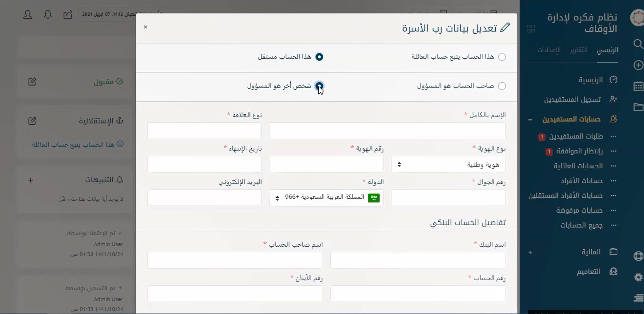Click the search icon in the right rail
This screenshot has width=644, height=314.
[x=638, y=44]
